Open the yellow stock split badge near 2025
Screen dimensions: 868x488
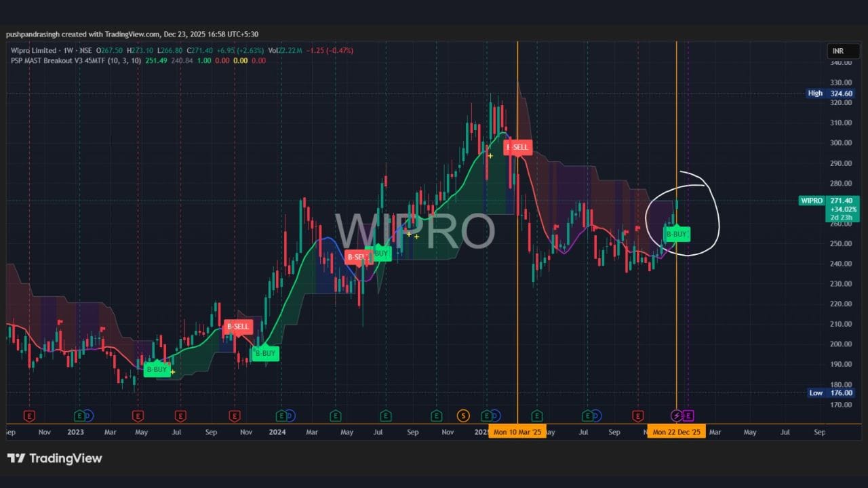pyautogui.click(x=463, y=415)
